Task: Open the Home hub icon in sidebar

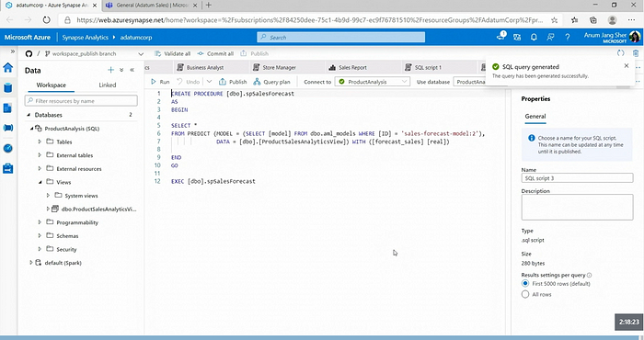Action: click(7, 68)
